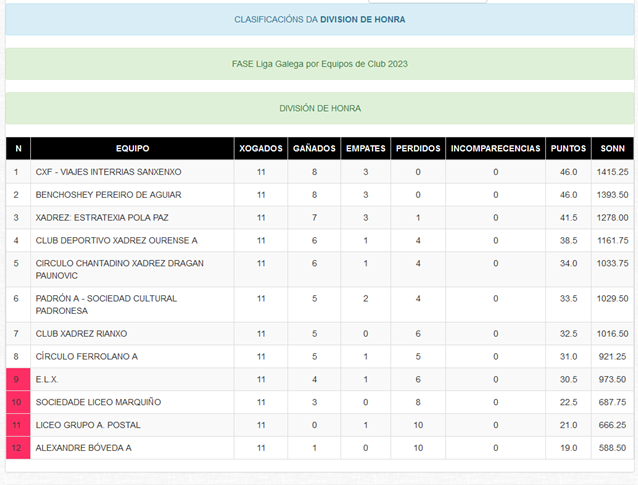Click the CLASIFICACIÓNS DA DIVISION DE HONRA banner
Viewport: 638px width, 485px height.
[319, 20]
